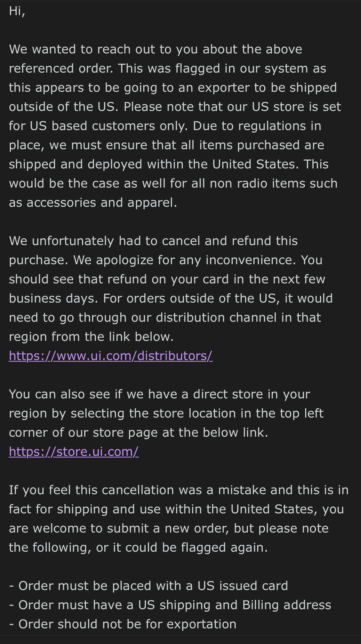Click the phrase "as accessories and apparel."
Screen dimensions: 361x644
point(93,203)
